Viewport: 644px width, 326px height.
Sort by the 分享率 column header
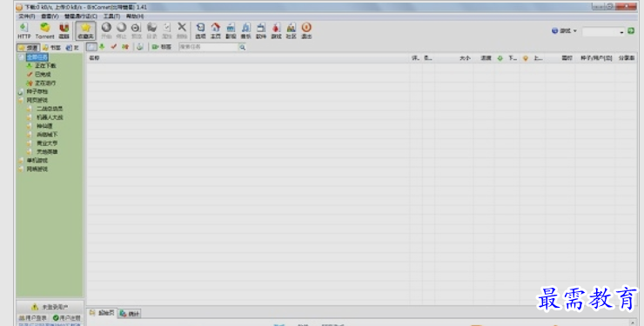(x=627, y=58)
